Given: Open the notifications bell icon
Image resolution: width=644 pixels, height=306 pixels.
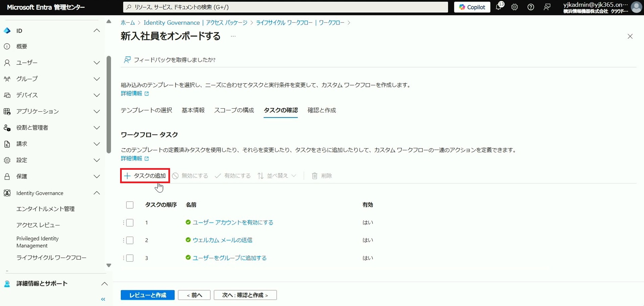Looking at the screenshot, I should click(x=499, y=7).
